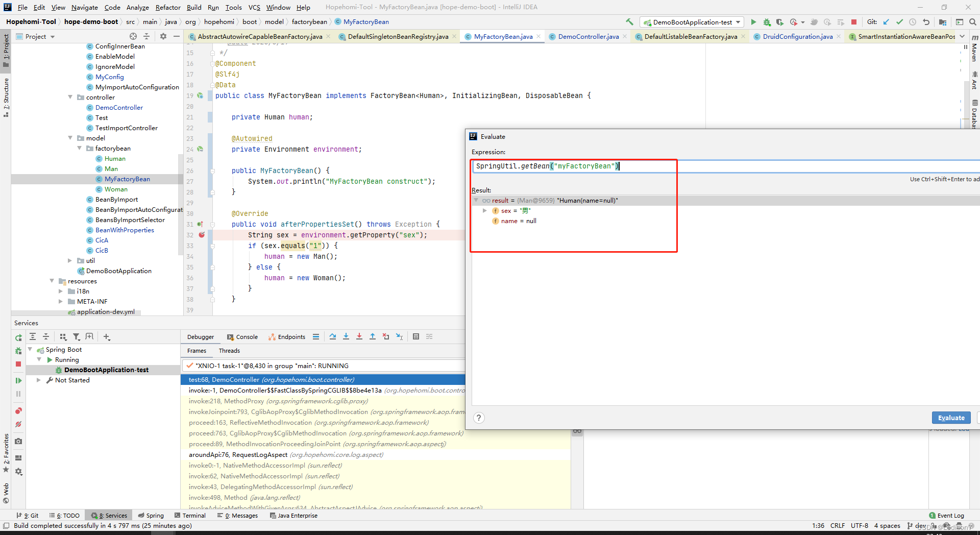Screen dimensions: 980x535
Task: Open the Refactor menu
Action: [168, 7]
